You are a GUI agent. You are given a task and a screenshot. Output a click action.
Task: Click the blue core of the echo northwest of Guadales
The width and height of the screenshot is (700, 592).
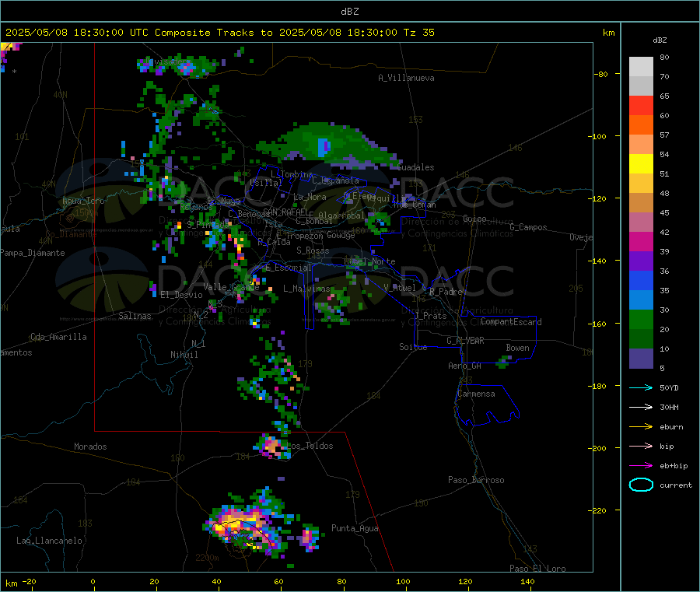pyautogui.click(x=324, y=147)
